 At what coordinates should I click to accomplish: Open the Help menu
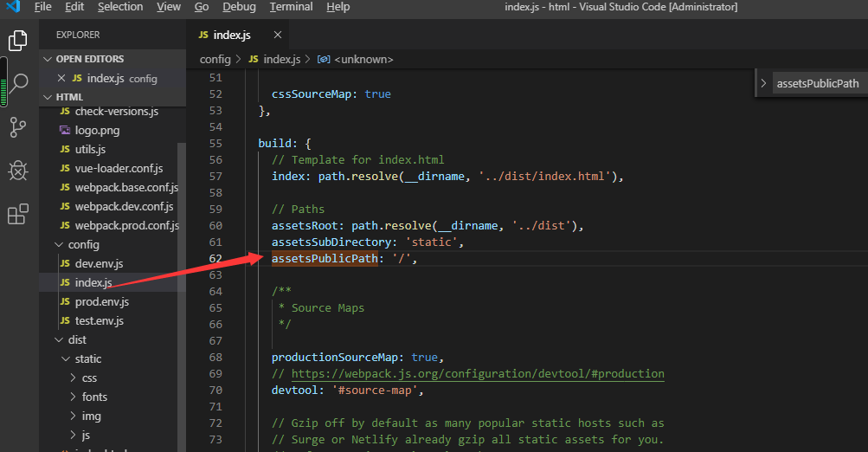click(x=338, y=7)
